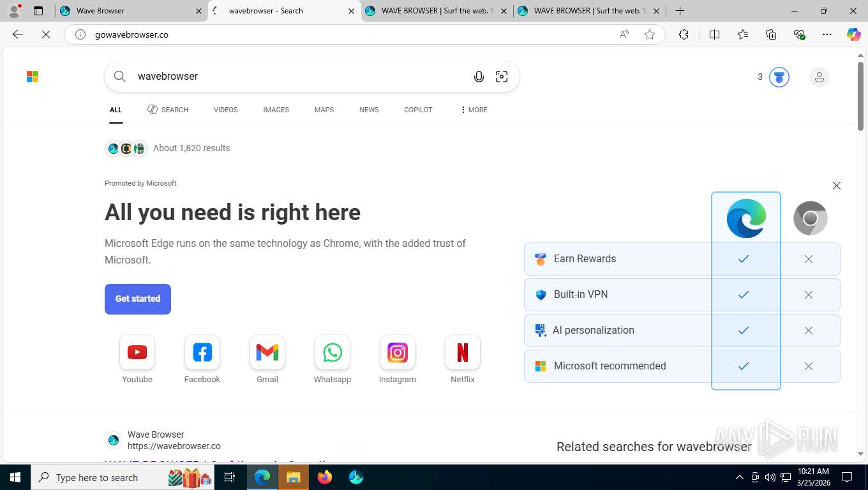
Task: Open the https://wavebrowser.co result link
Action: coord(174,446)
